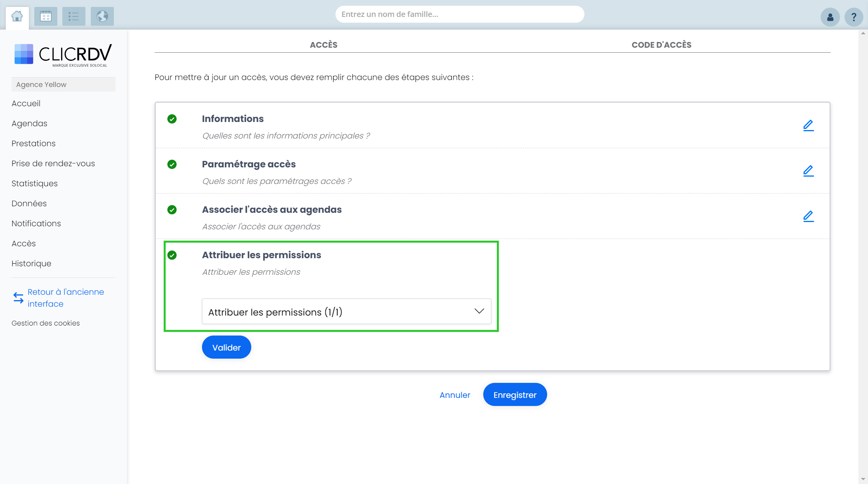
Task: Click the Valider button
Action: coord(227,347)
